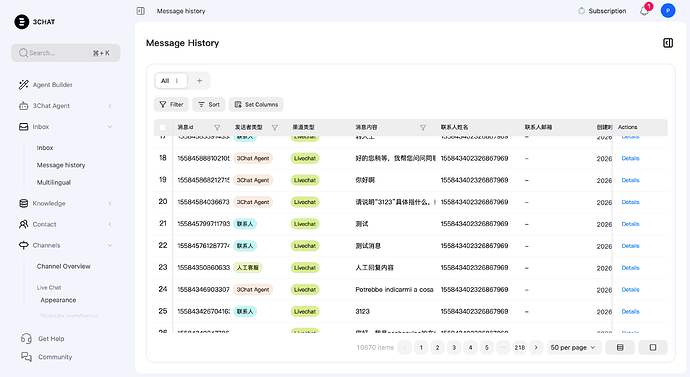This screenshot has width=690, height=377.
Task: Switch to table list view icon
Action: (x=620, y=348)
